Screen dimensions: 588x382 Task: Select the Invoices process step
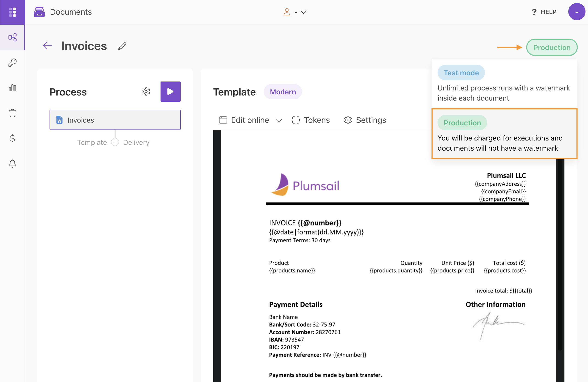115,120
